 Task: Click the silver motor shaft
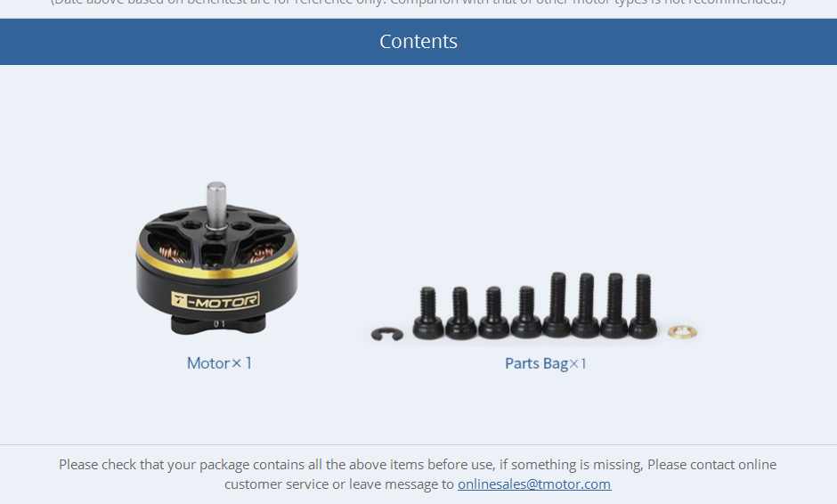pyautogui.click(x=216, y=206)
